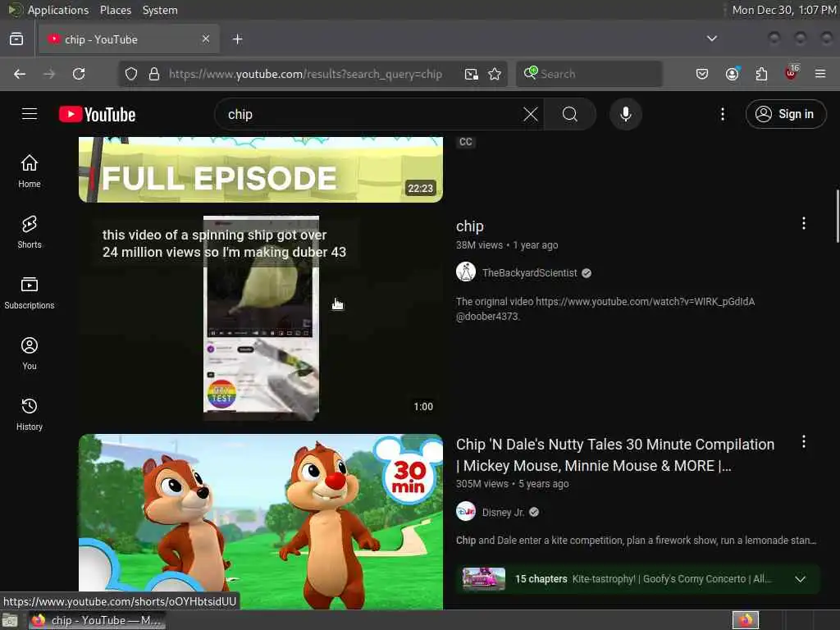The width and height of the screenshot is (840, 630).
Task: Open TheBackyardScientist channel name link
Action: (529, 272)
